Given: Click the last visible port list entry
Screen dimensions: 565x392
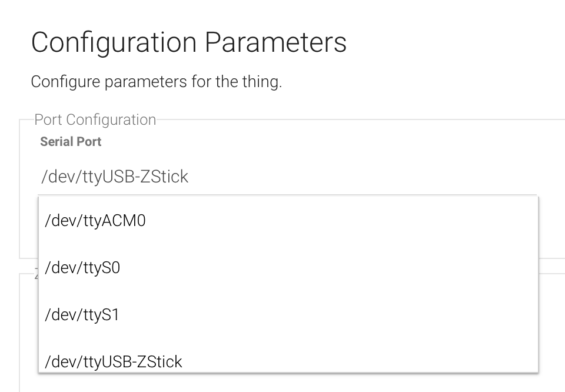Looking at the screenshot, I should click(x=114, y=361).
